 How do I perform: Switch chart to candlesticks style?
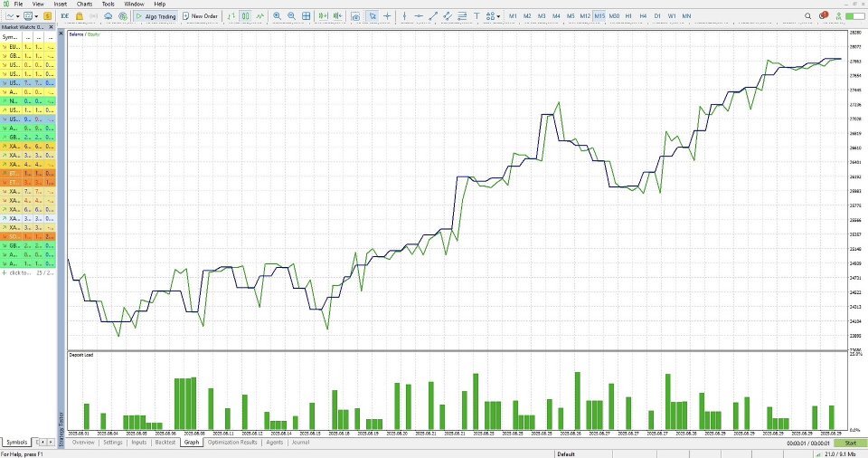point(245,16)
